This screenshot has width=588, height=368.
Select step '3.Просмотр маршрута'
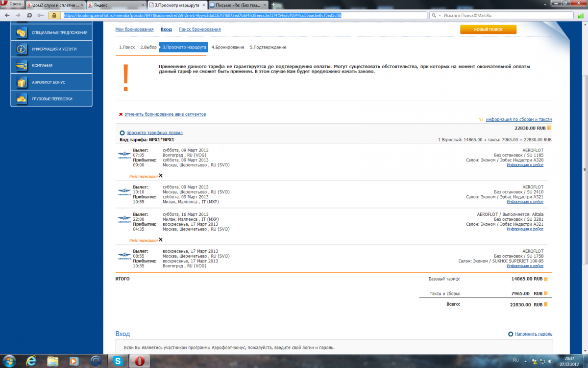click(x=184, y=47)
